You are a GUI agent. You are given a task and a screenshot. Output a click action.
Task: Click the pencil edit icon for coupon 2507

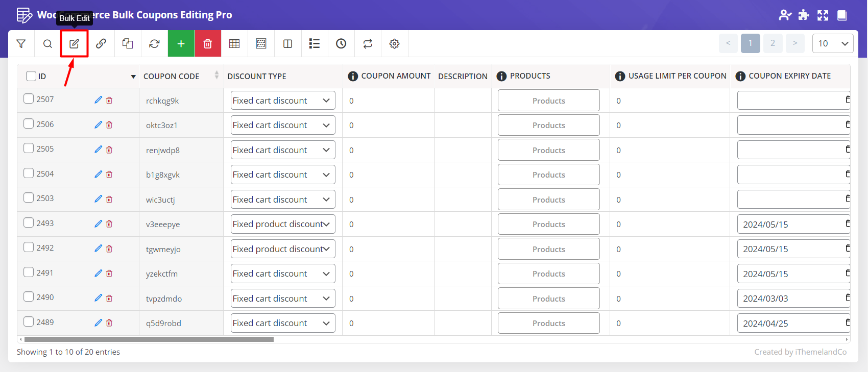[x=98, y=100]
